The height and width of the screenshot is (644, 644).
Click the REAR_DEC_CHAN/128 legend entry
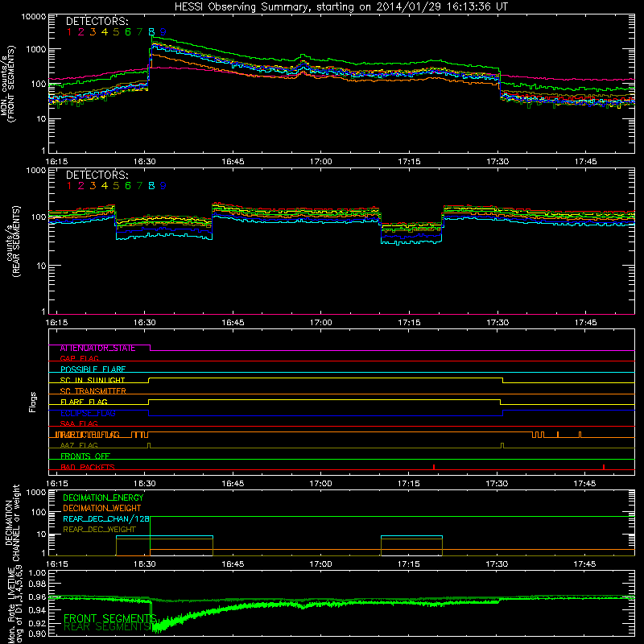coord(106,519)
